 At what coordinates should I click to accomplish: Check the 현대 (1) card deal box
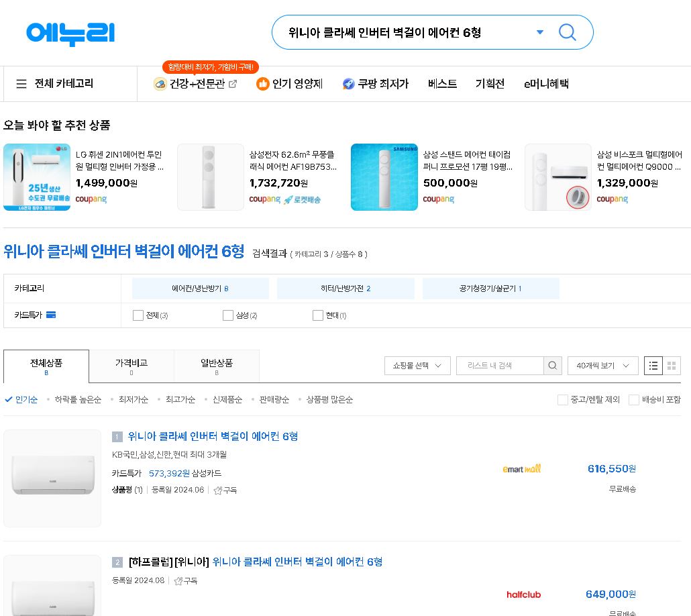318,315
